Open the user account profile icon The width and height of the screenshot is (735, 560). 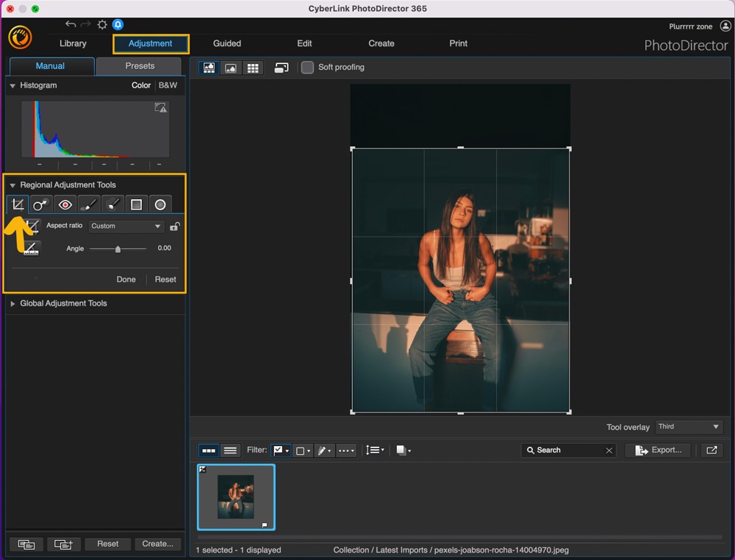[x=725, y=26]
